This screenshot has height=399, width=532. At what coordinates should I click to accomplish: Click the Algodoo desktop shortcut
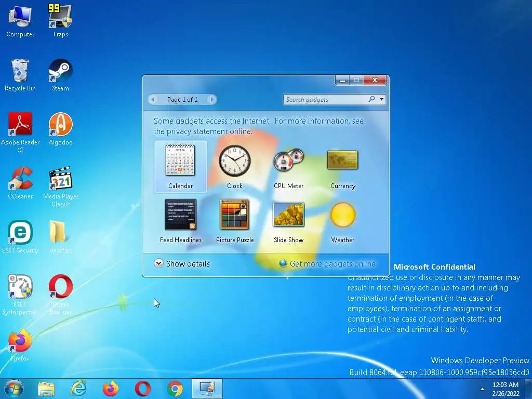[60, 129]
